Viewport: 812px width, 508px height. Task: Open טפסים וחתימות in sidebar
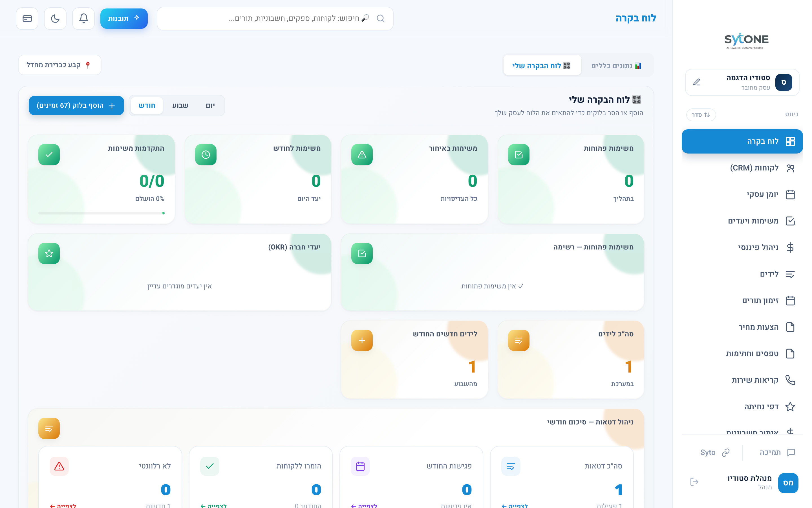742,354
